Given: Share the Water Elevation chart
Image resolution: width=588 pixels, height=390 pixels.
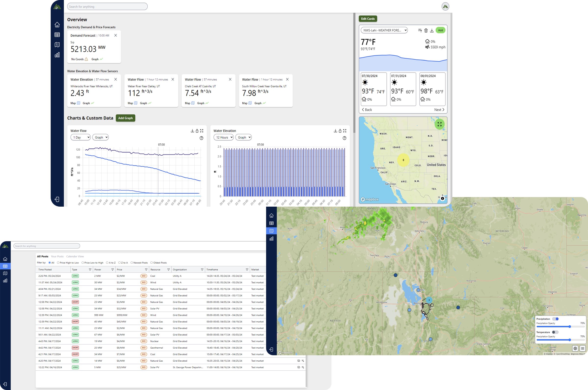Looking at the screenshot, I should tap(340, 131).
